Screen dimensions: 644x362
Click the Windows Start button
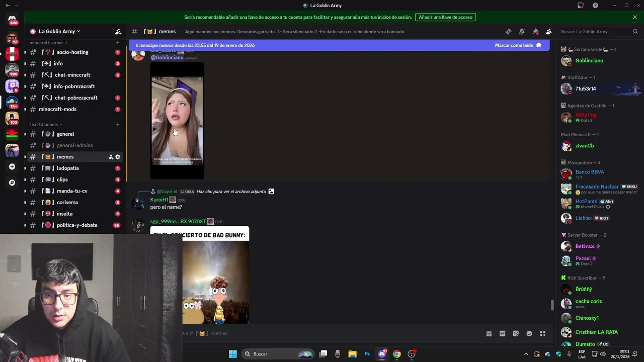point(233,354)
